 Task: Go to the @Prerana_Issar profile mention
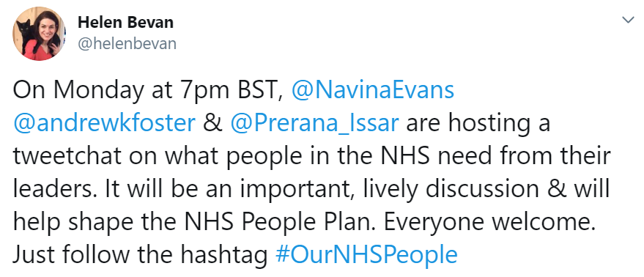[315, 123]
